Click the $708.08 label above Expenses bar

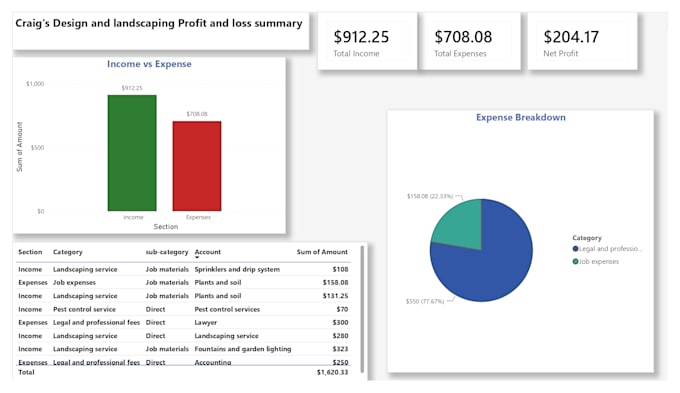197,114
